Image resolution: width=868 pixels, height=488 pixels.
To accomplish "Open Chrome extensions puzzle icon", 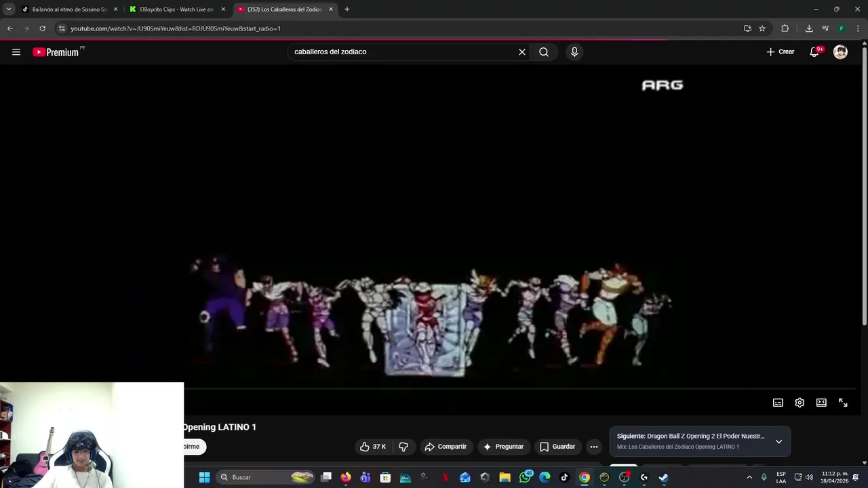I will 785,28.
